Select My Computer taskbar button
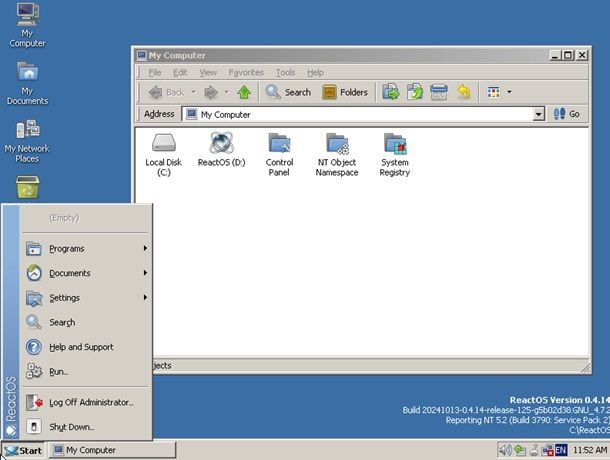This screenshot has height=460, width=610. click(x=112, y=450)
